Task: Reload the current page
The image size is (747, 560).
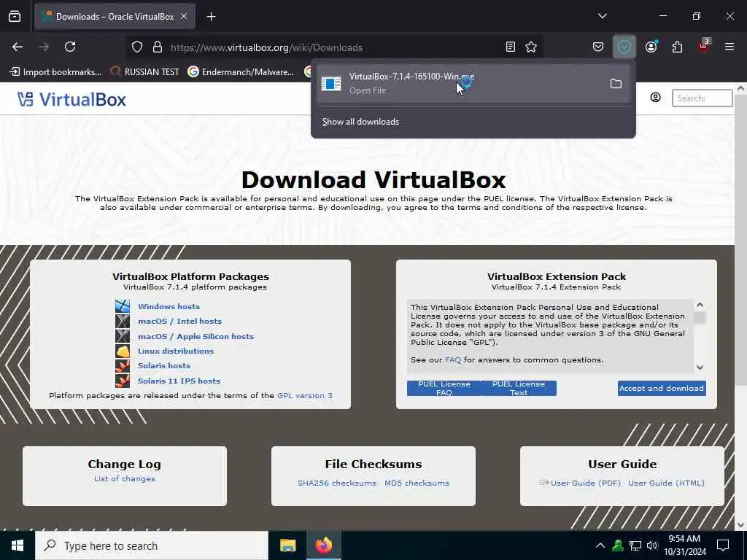Action: [70, 47]
